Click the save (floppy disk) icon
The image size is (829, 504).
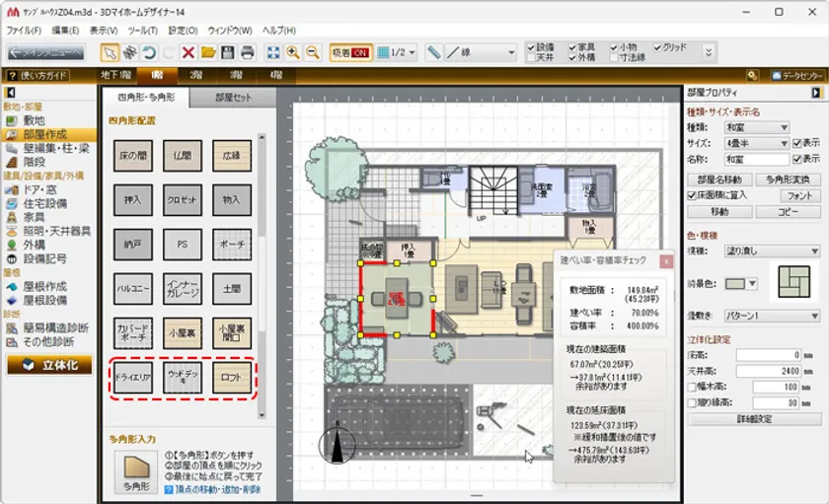click(228, 52)
